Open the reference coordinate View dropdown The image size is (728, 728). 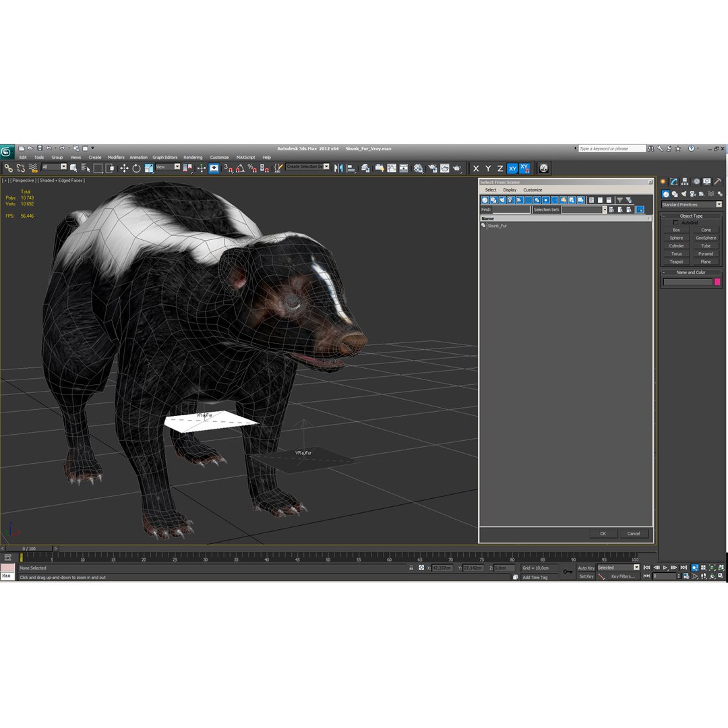(168, 167)
